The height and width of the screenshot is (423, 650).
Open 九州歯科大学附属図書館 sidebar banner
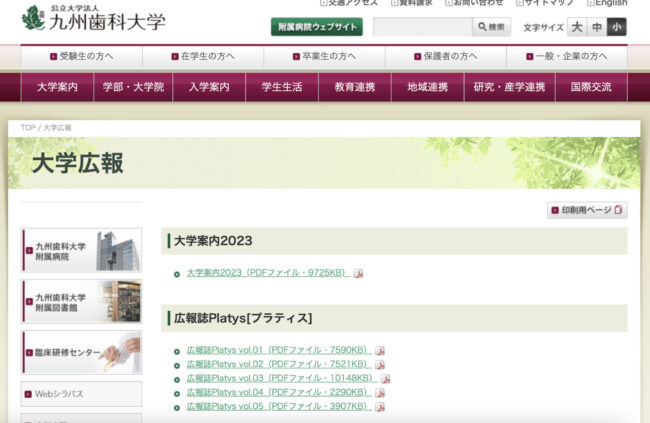click(81, 301)
